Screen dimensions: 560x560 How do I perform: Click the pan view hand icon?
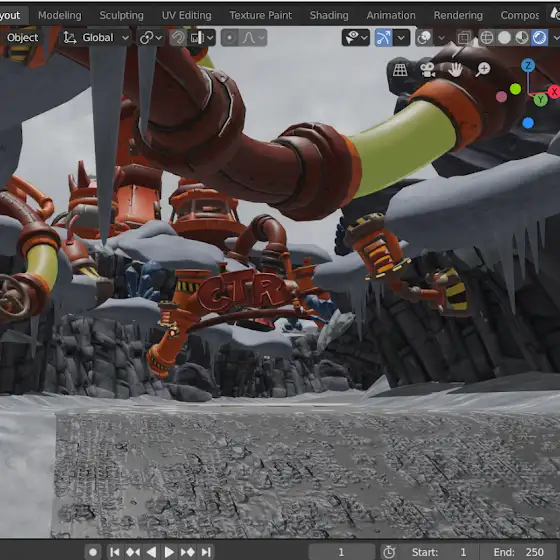pyautogui.click(x=455, y=70)
